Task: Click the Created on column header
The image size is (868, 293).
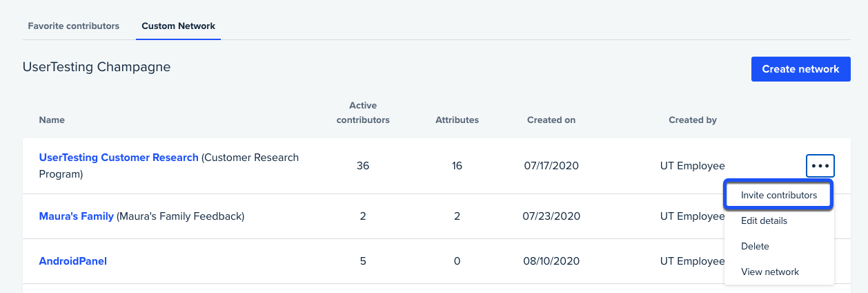Action: (x=551, y=120)
